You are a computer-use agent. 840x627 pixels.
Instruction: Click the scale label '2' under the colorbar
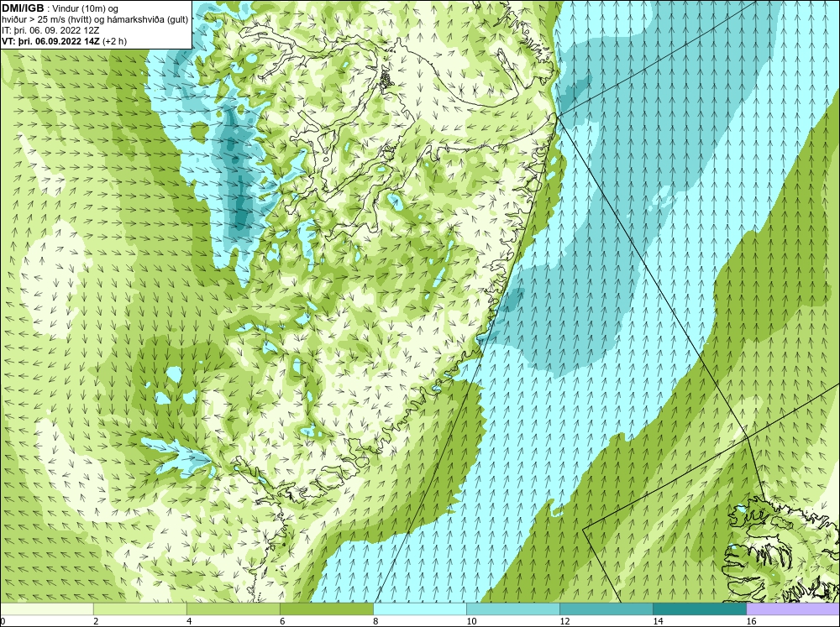click(x=96, y=621)
